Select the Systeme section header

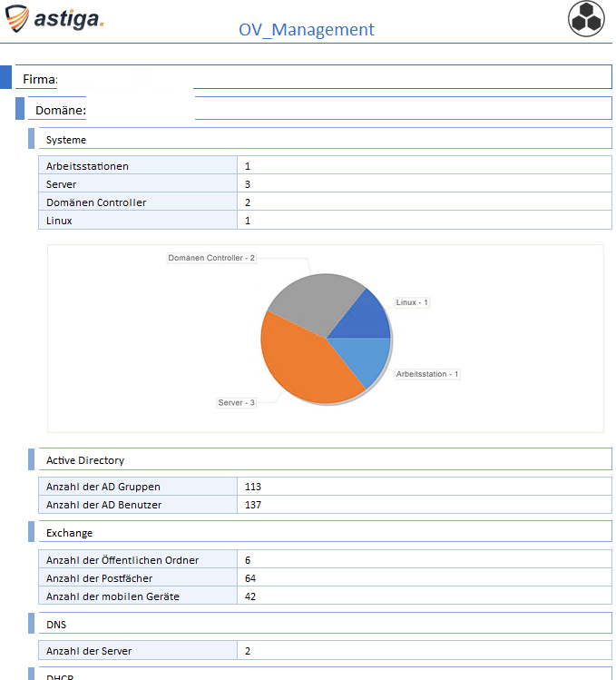coord(325,138)
